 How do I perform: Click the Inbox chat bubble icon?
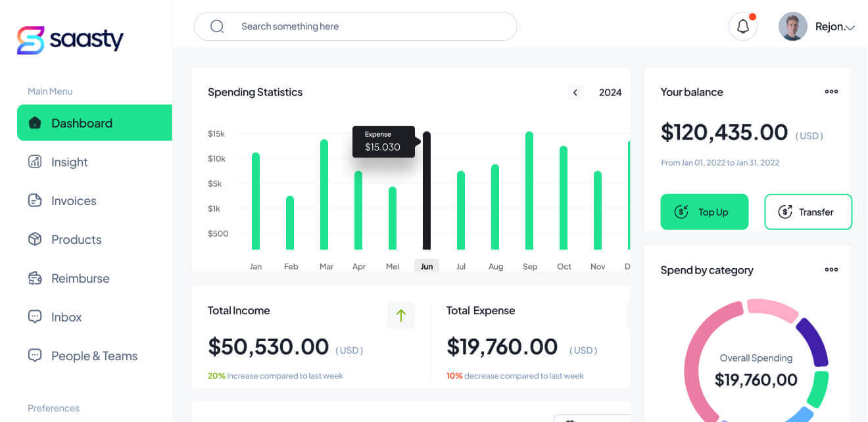[x=35, y=317]
